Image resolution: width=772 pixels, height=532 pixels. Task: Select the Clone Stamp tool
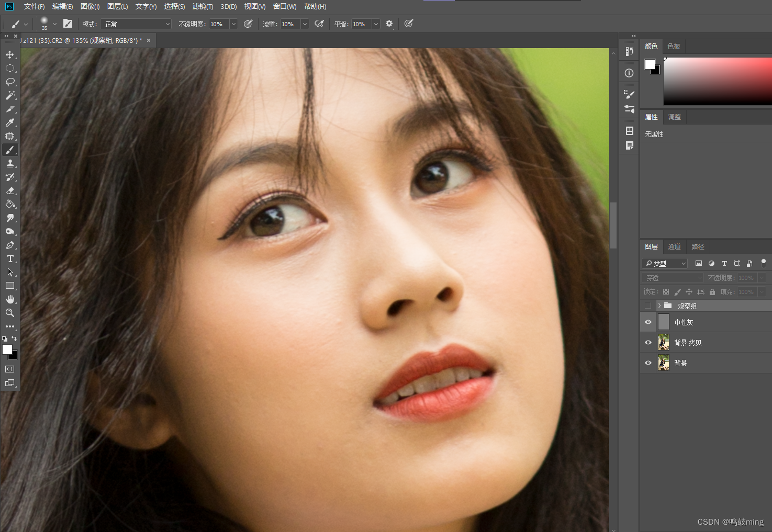pyautogui.click(x=10, y=164)
